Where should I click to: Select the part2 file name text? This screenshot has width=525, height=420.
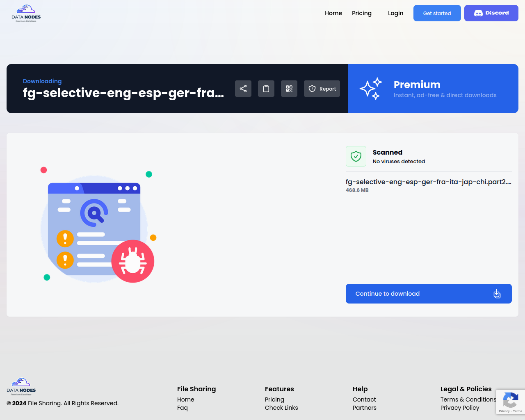[429, 182]
